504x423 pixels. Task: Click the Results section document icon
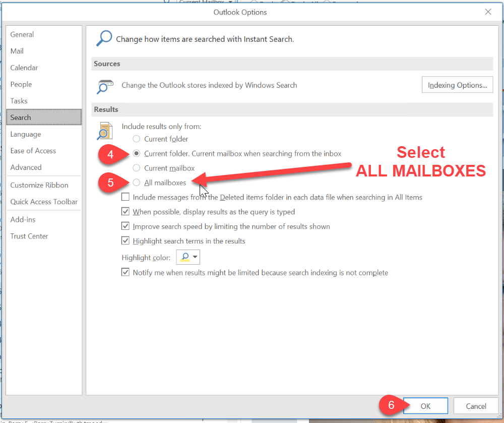tap(104, 130)
